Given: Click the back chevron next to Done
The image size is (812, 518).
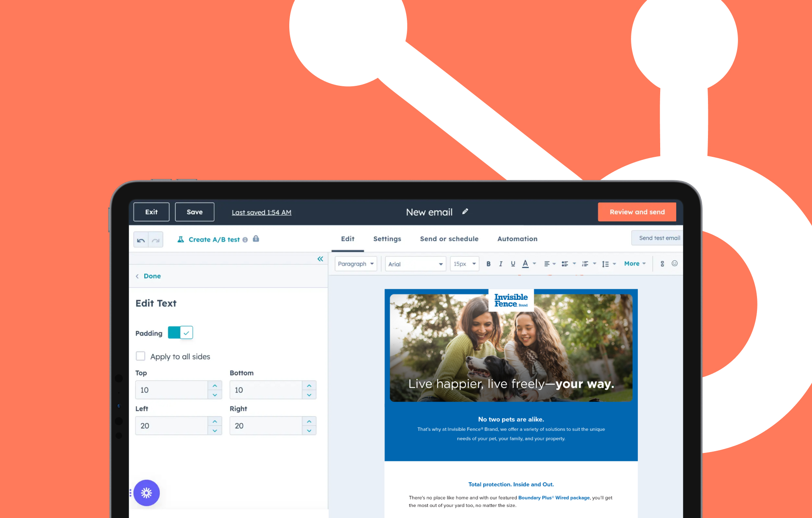Looking at the screenshot, I should point(137,276).
